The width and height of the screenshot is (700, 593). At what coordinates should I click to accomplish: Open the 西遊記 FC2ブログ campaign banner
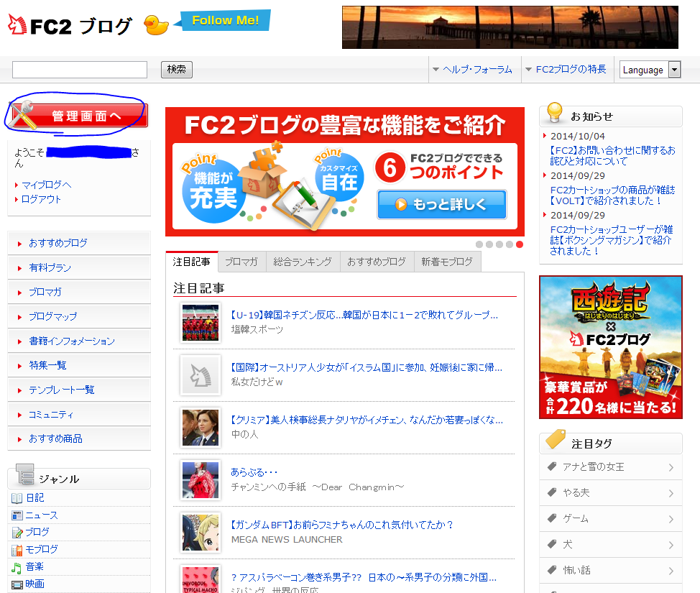coord(611,347)
